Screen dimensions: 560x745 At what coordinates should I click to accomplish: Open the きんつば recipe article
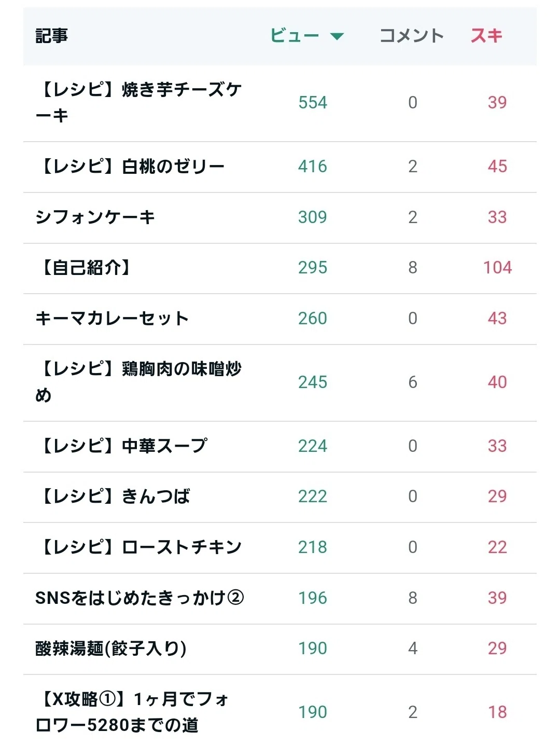[x=113, y=496]
